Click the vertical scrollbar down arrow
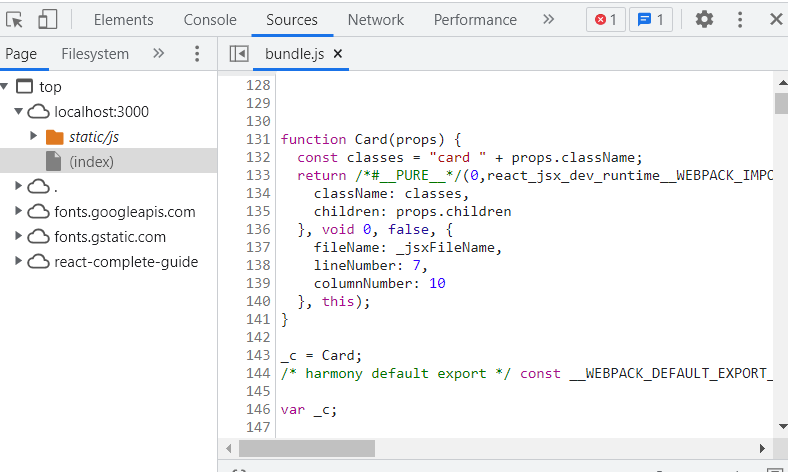 782,426
